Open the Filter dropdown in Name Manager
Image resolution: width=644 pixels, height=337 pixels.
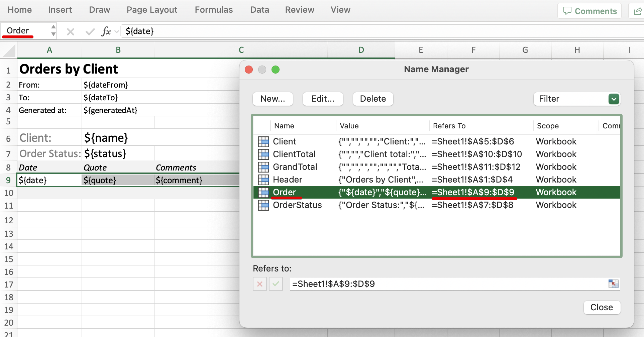(614, 99)
